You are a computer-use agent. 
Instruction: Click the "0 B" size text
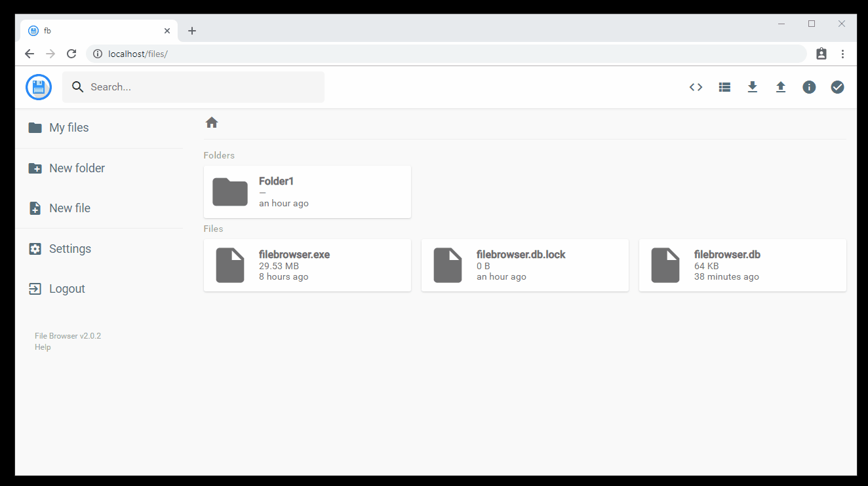click(483, 266)
